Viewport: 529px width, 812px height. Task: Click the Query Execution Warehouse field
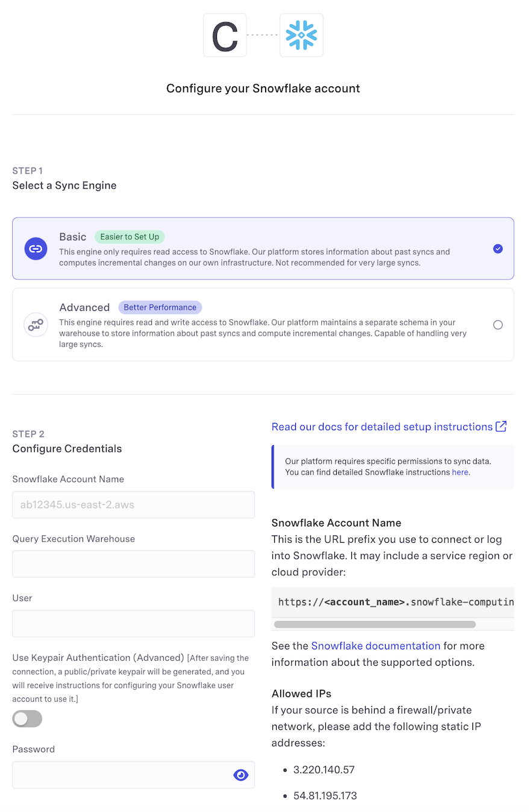click(133, 564)
